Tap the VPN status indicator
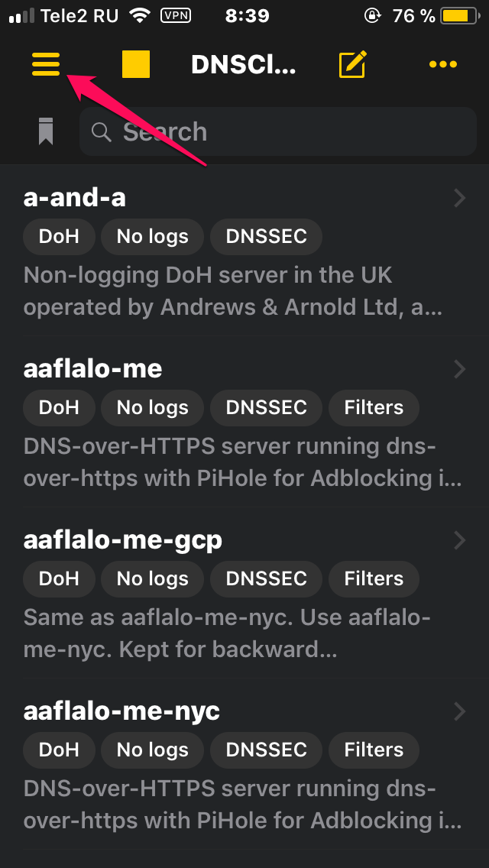Image resolution: width=489 pixels, height=868 pixels. tap(176, 16)
